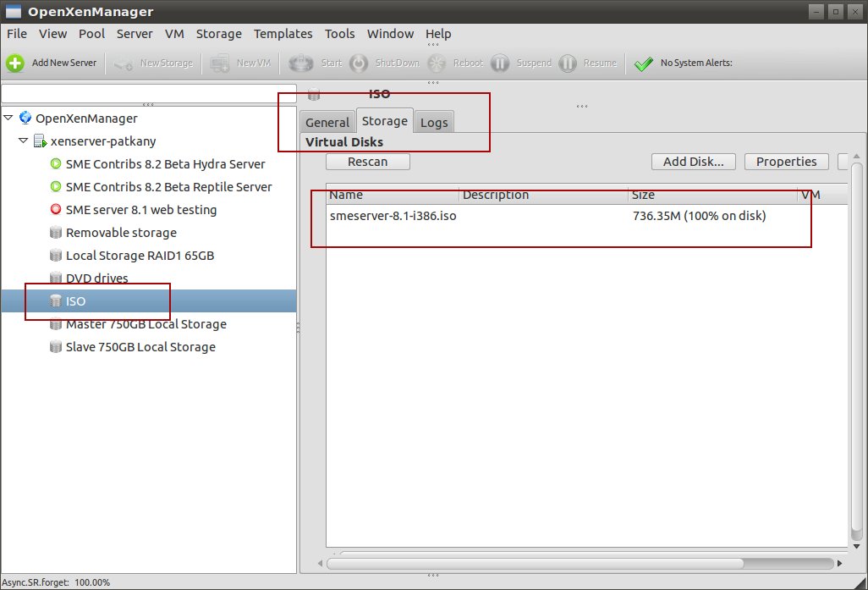Click the horizontal scrollbar below the disk list
This screenshot has width=868, height=590.
pyautogui.click(x=536, y=564)
